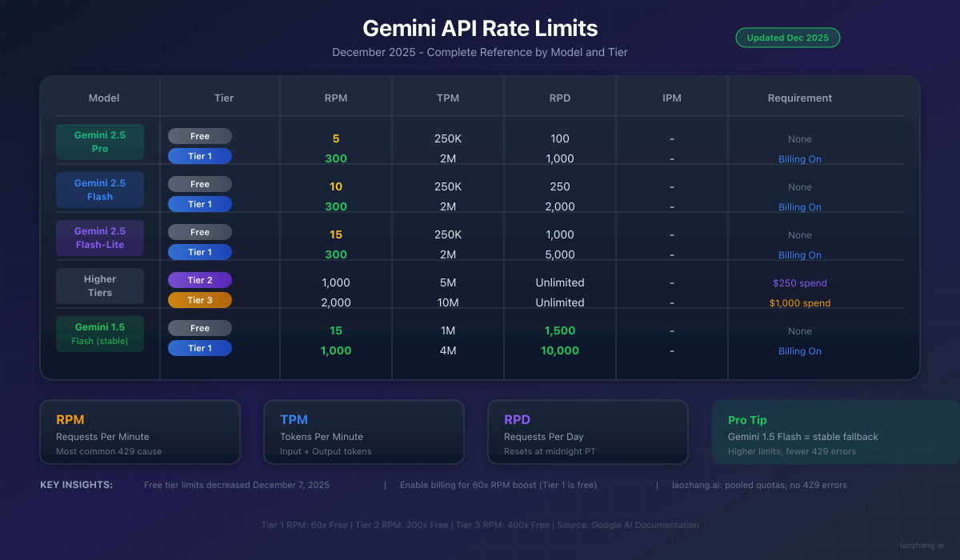Open the RPM Requests Per Minute card
Screen dimensions: 960x560
pos(140,432)
